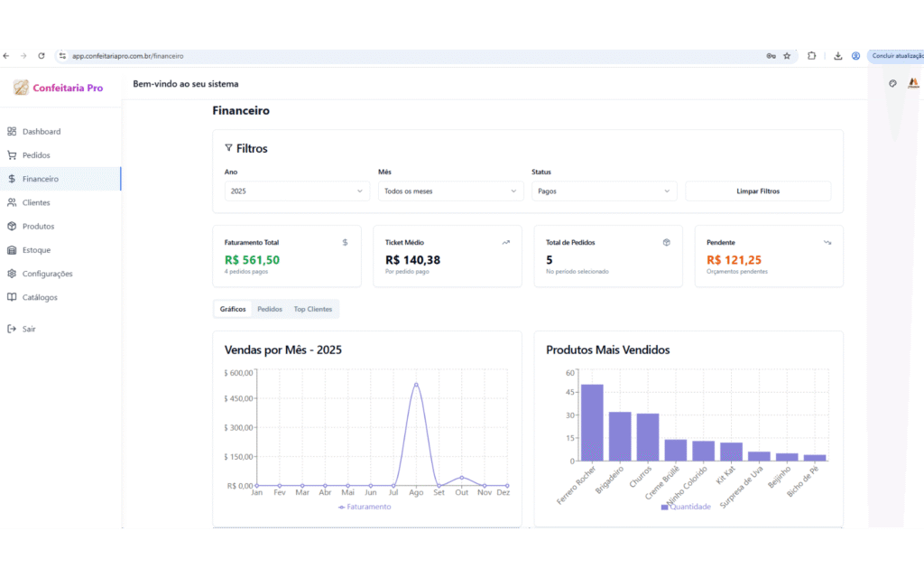Click the Pedidos shopping cart icon
The width and height of the screenshot is (924, 578).
tap(12, 155)
